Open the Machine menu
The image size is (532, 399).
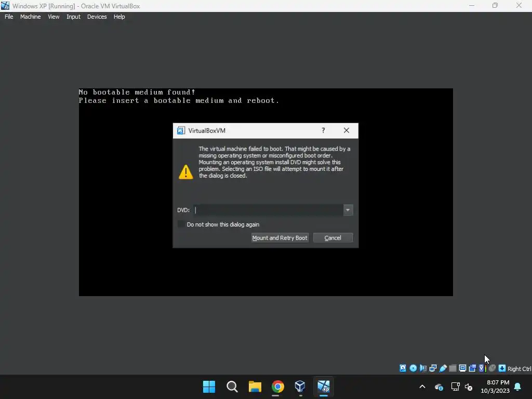[31, 17]
